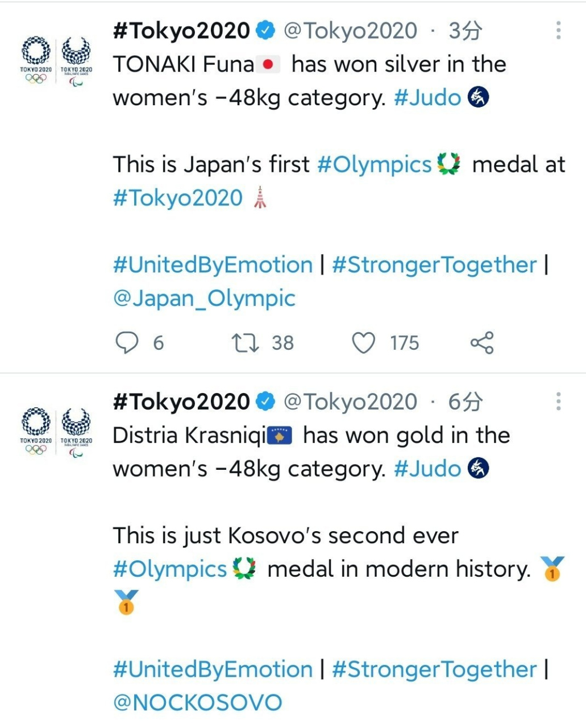Share the TONAKI Funa silver medal tweet
The image size is (586, 728).
(482, 343)
